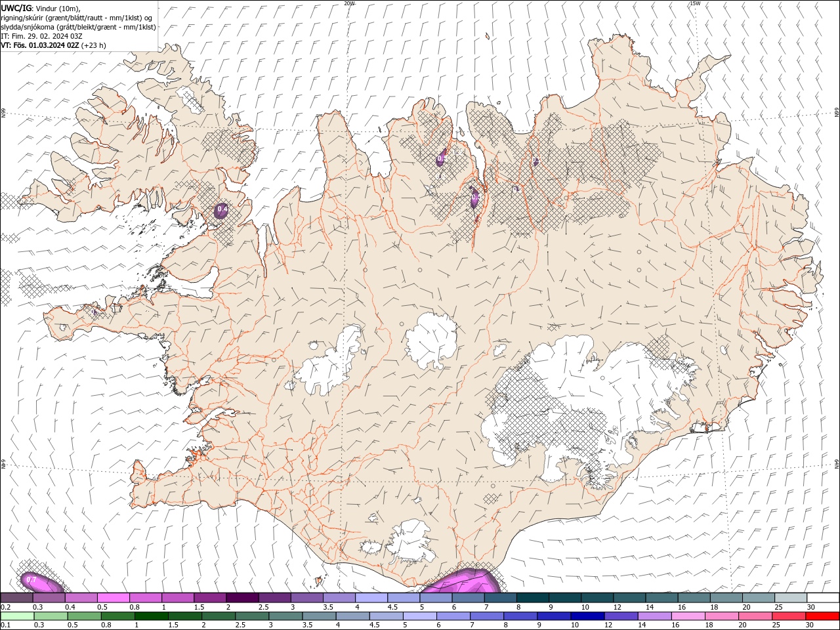Select the white upper swatch starting at 30

(x=823, y=598)
